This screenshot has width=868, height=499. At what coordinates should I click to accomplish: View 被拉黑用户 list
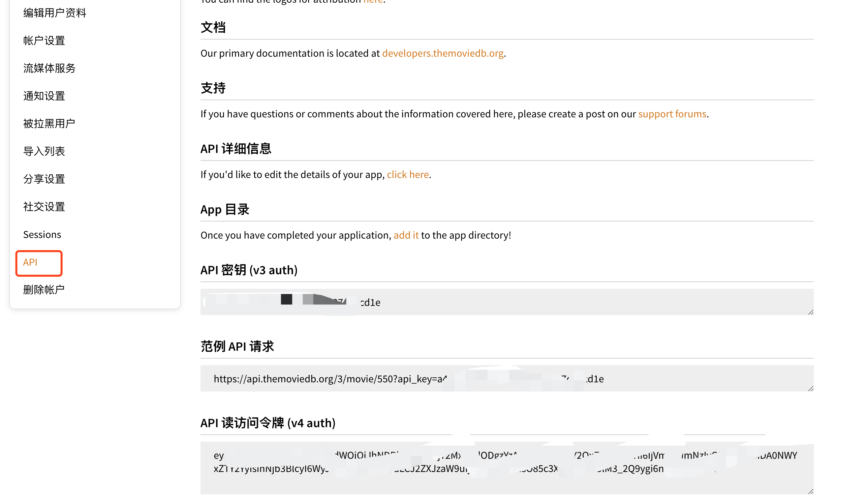(49, 123)
